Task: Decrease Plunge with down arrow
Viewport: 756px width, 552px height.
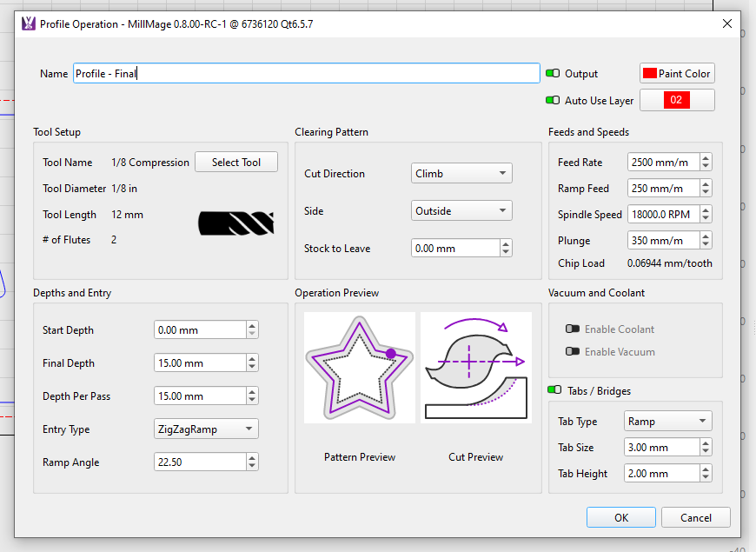Action: point(706,244)
